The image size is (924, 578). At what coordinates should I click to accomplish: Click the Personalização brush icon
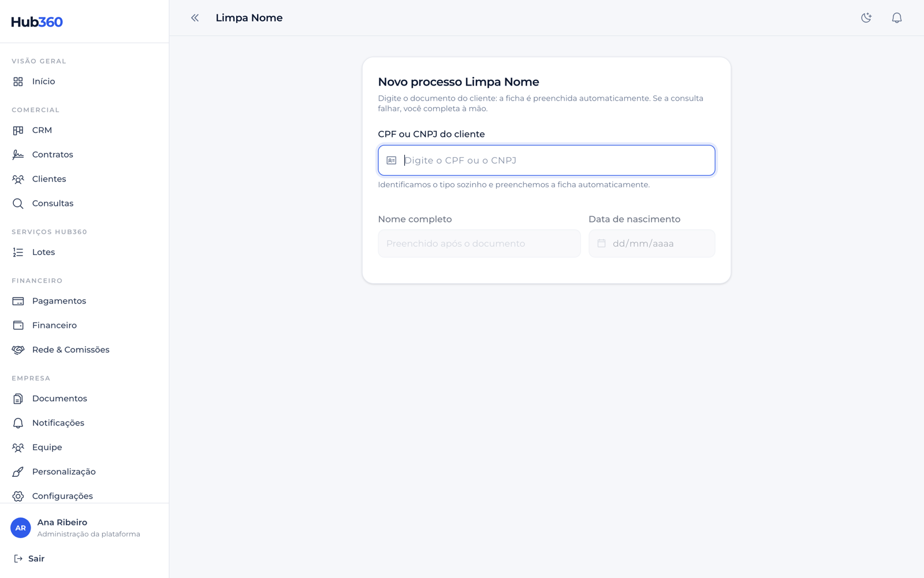coord(18,472)
